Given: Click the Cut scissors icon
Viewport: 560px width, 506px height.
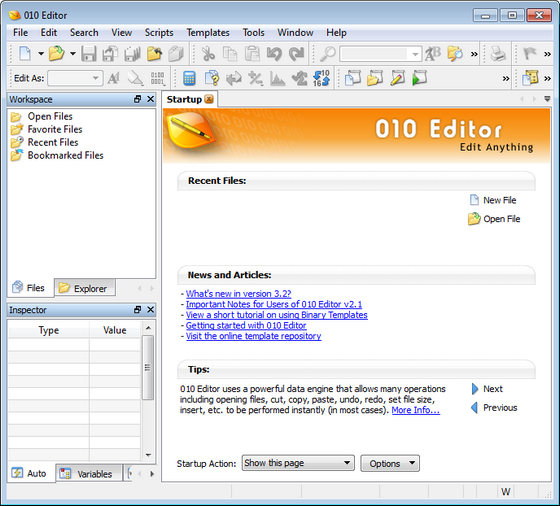Looking at the screenshot, I should tap(208, 54).
